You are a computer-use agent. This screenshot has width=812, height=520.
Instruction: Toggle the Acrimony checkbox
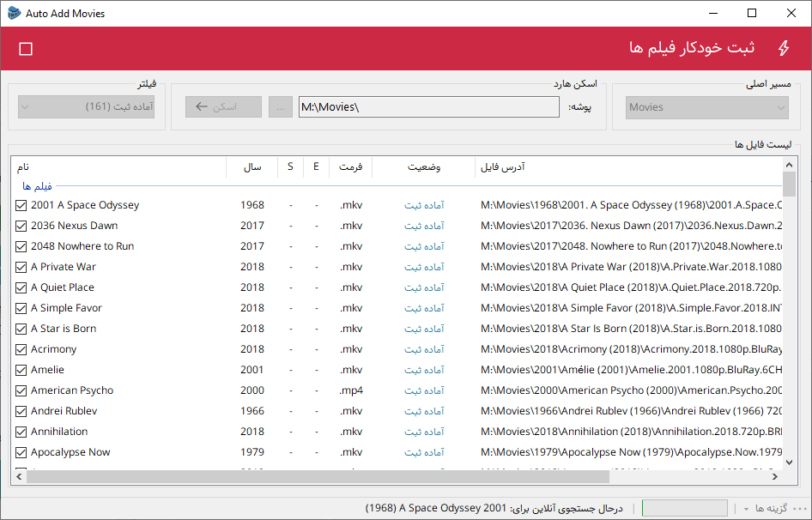(x=21, y=349)
